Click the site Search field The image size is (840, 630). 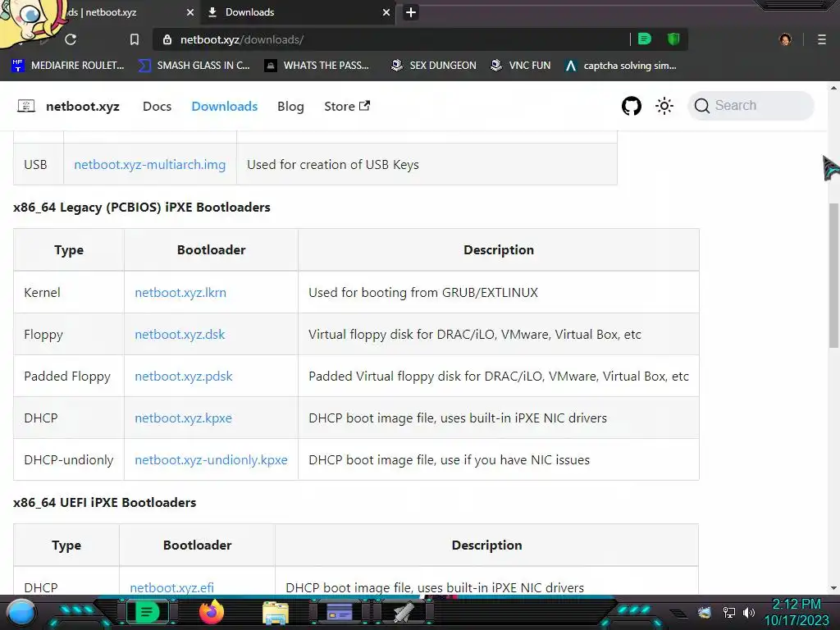(x=751, y=106)
